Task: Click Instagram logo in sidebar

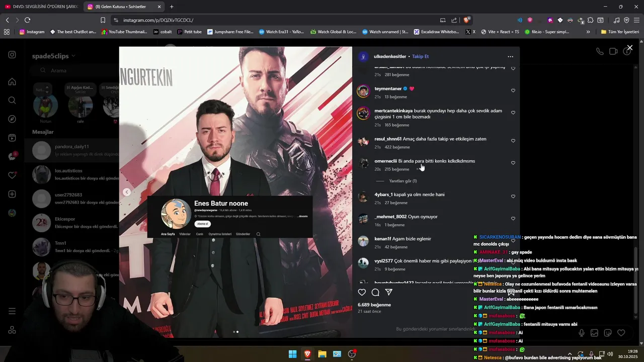Action: [12, 55]
